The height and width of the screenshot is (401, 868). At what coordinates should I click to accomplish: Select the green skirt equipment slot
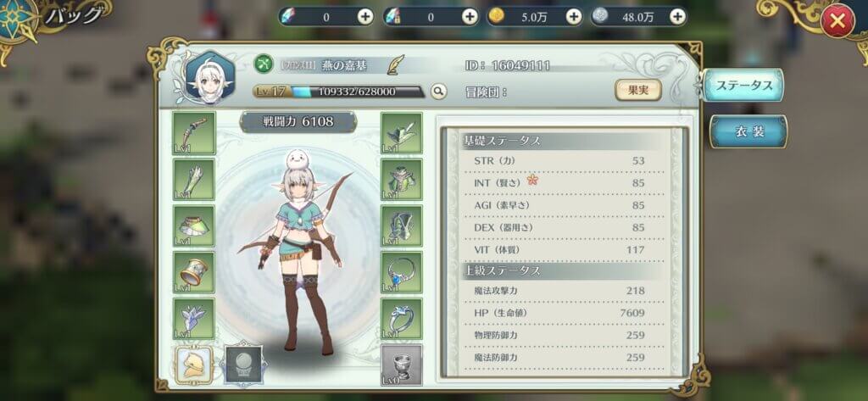click(194, 226)
